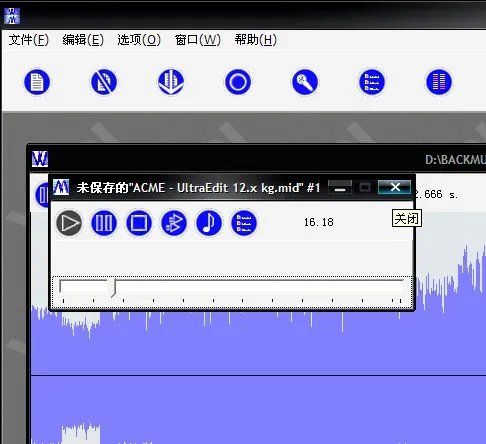Viewport: 486px width, 444px height.
Task: Open the 选项(O) menu
Action: (139, 40)
